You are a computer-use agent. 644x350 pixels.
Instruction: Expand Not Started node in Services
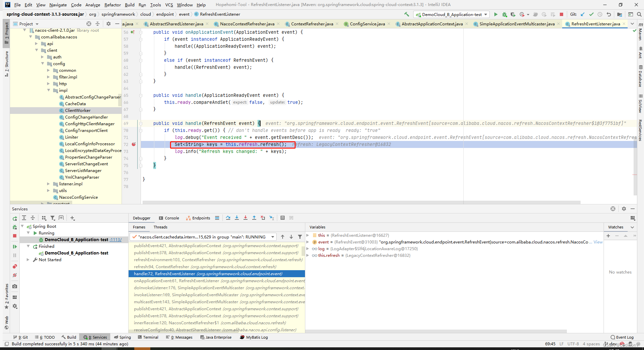pyautogui.click(x=28, y=260)
